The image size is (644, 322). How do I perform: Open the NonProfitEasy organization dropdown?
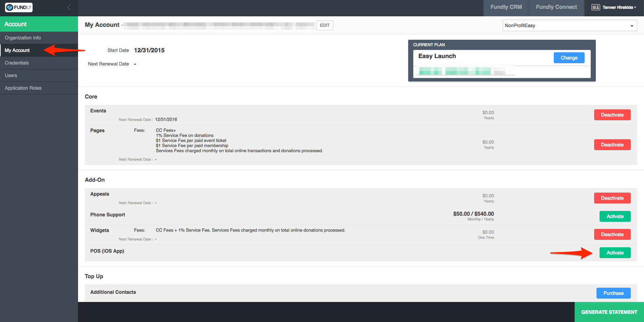click(569, 25)
